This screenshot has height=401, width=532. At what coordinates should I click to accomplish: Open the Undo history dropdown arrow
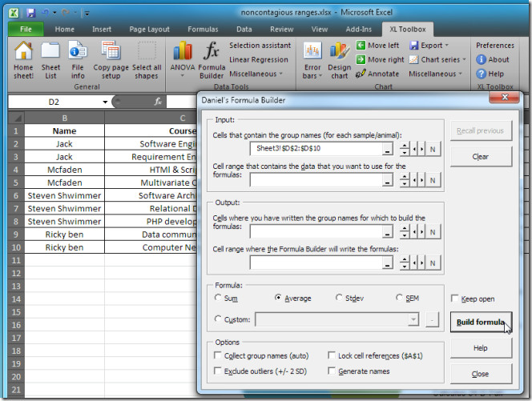[54, 13]
